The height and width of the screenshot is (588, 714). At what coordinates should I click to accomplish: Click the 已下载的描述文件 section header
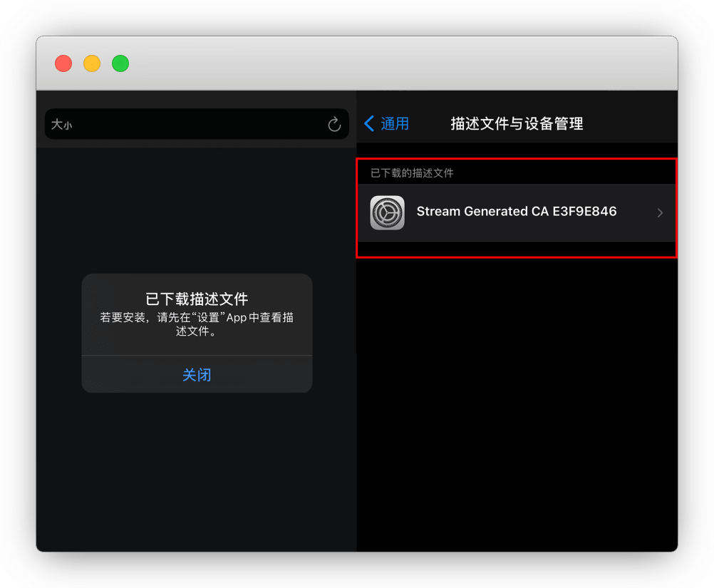point(412,173)
